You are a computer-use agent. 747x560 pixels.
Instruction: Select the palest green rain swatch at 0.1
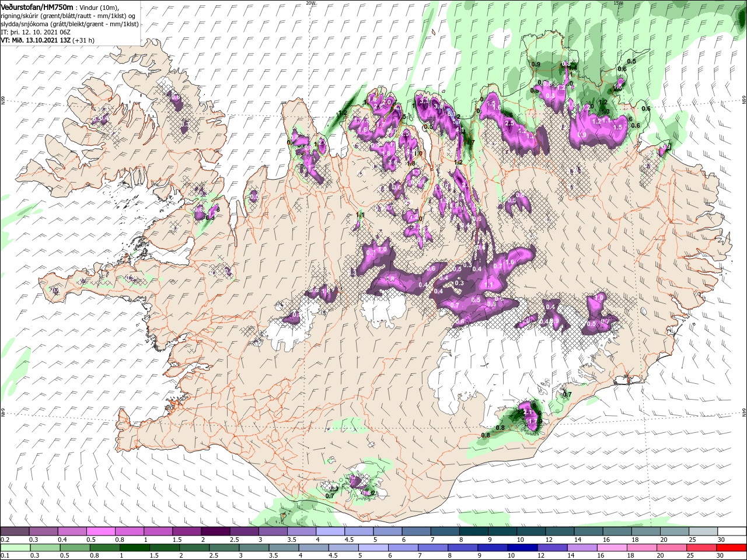click(15, 548)
